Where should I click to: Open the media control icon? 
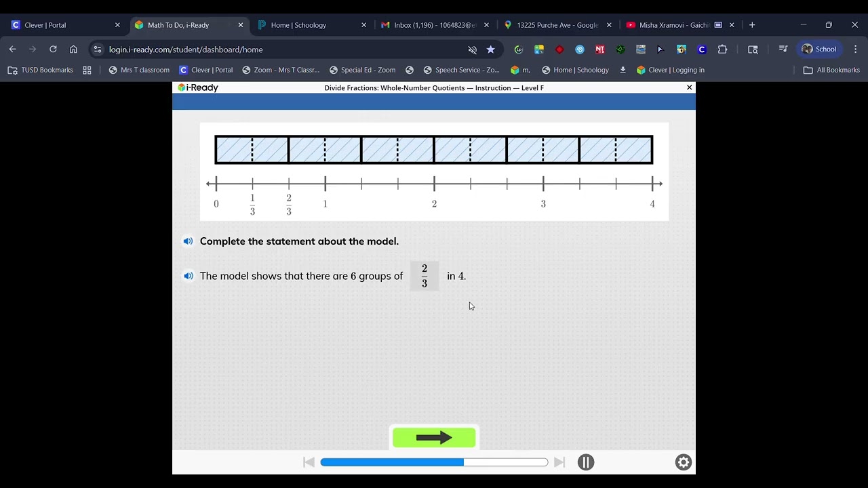(783, 49)
